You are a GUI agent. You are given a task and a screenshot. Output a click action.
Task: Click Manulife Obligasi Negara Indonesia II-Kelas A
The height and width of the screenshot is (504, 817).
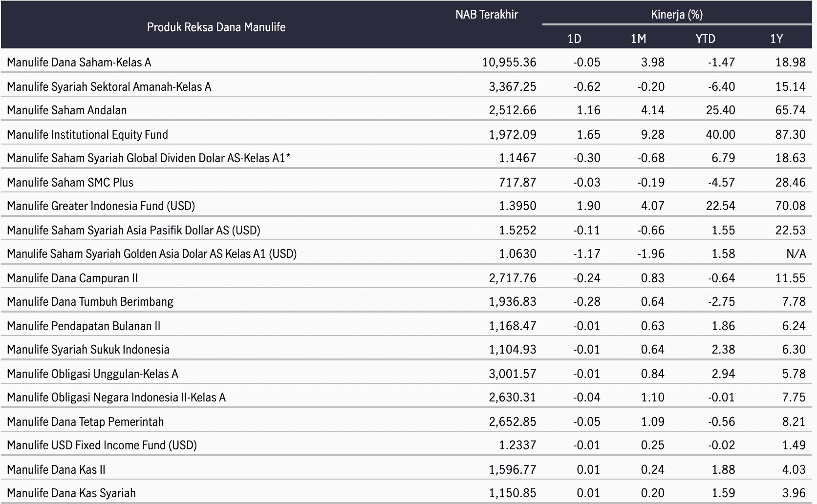coord(116,397)
